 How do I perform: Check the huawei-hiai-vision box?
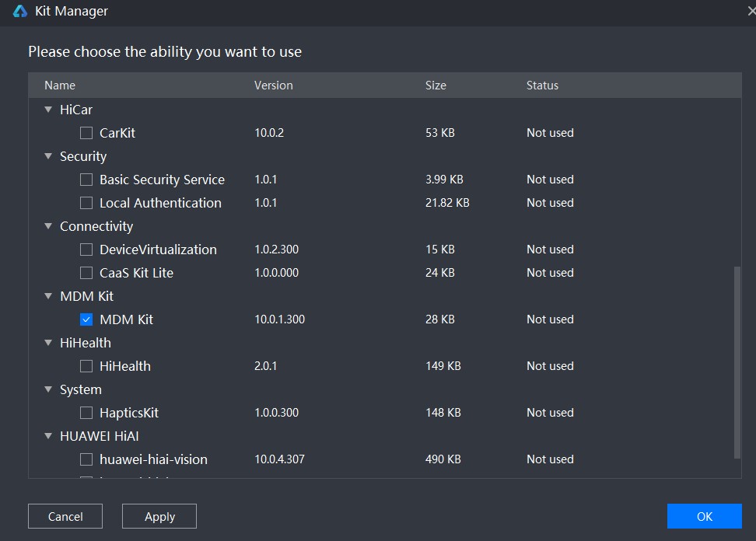coord(86,459)
